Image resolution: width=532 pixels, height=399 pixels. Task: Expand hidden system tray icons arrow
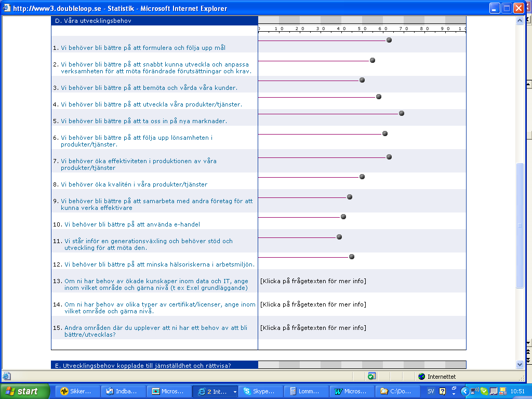coord(465,392)
